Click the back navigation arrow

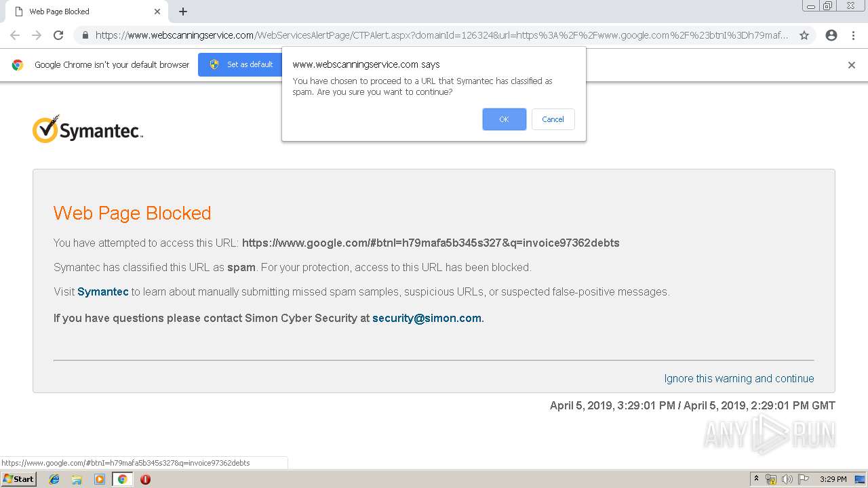coord(15,35)
